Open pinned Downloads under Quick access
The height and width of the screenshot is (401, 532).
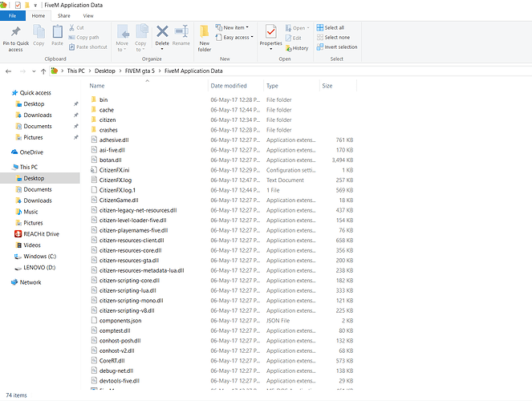tap(34, 115)
